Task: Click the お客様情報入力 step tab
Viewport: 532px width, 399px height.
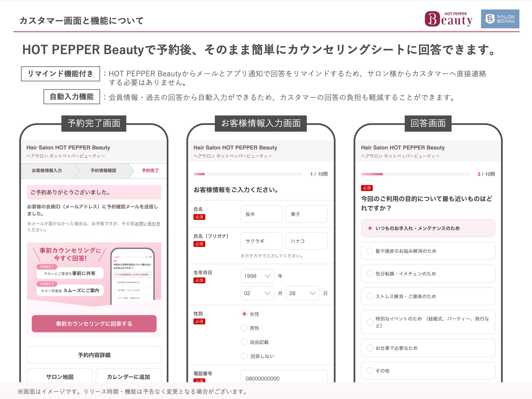Action: point(47,171)
